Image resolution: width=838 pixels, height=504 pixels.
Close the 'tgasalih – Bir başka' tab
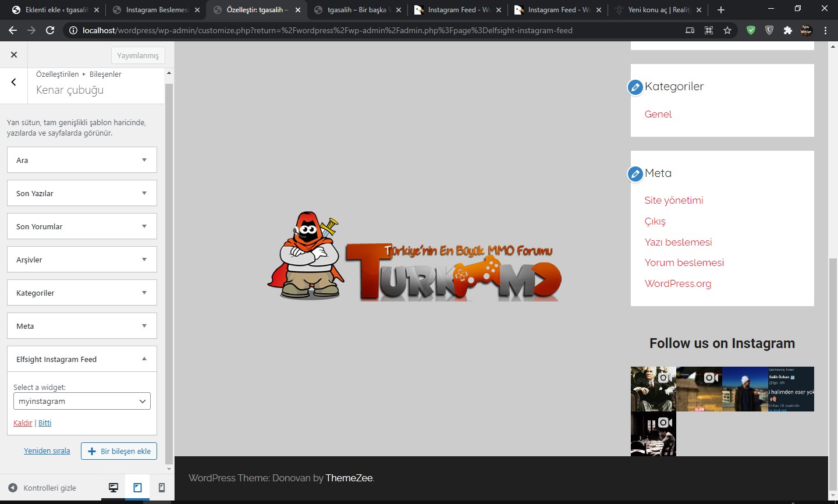coord(399,10)
